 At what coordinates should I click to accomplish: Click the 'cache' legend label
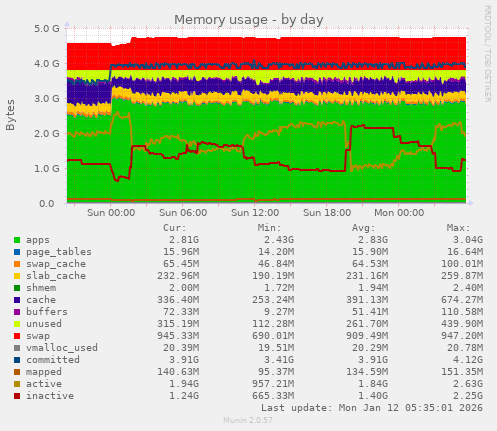[41, 300]
